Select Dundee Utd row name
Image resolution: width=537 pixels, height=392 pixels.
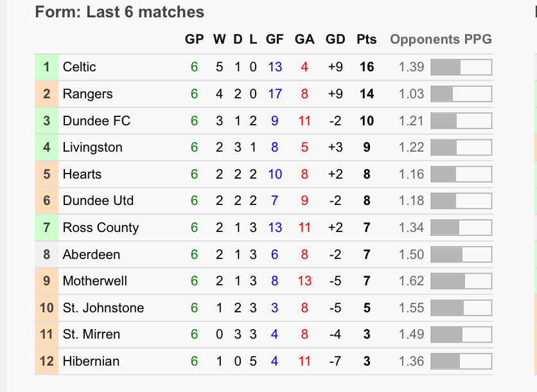pyautogui.click(x=98, y=200)
